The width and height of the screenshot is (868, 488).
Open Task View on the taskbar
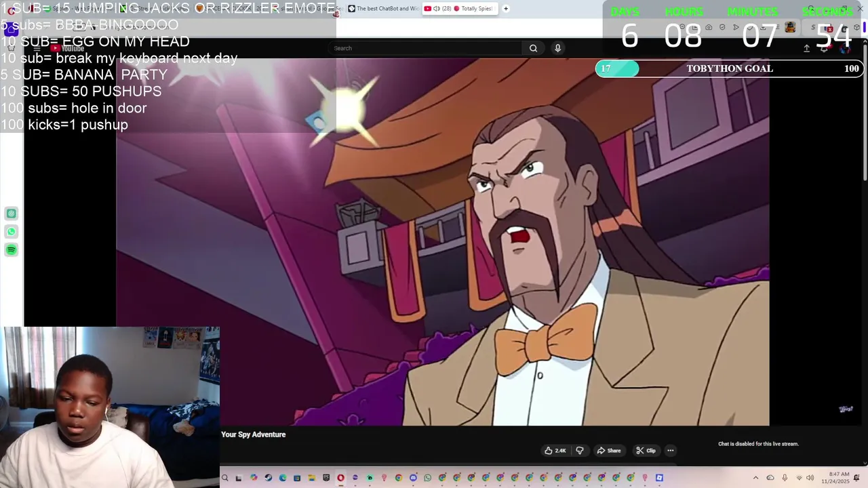pos(238,478)
